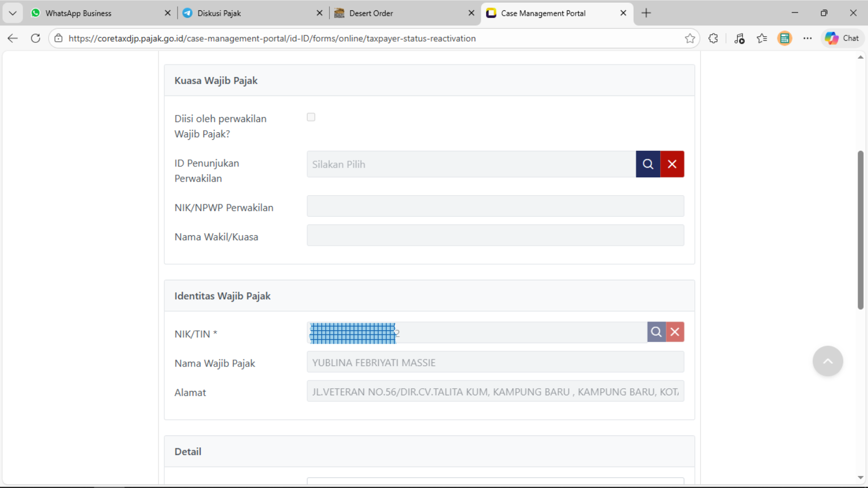Open Copilot Chat in the toolbar
868x488 pixels.
tap(842, 38)
